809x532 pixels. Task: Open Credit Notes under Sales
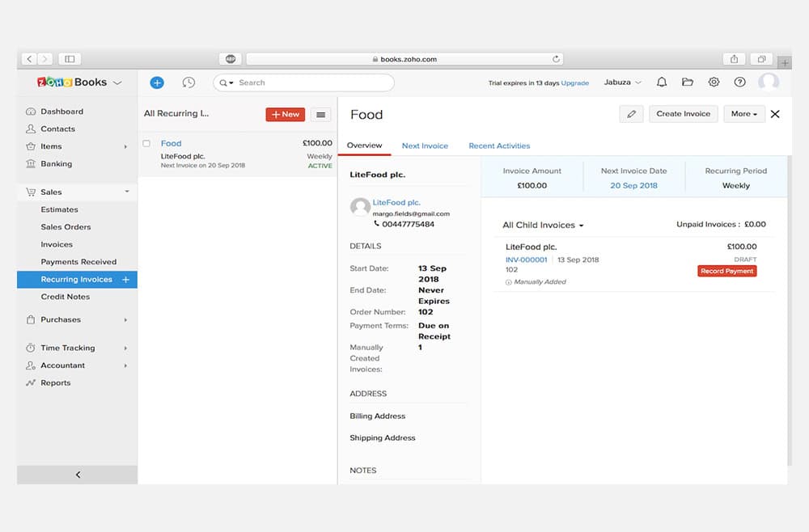(65, 297)
